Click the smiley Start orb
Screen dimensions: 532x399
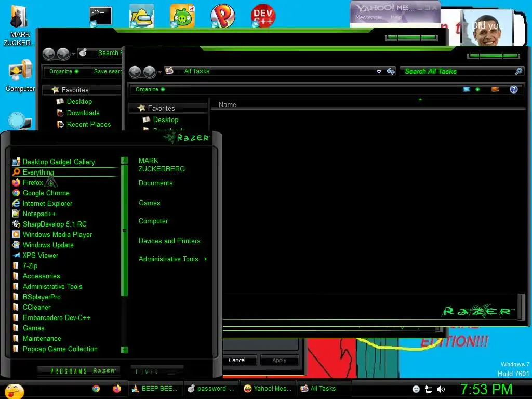(x=14, y=391)
